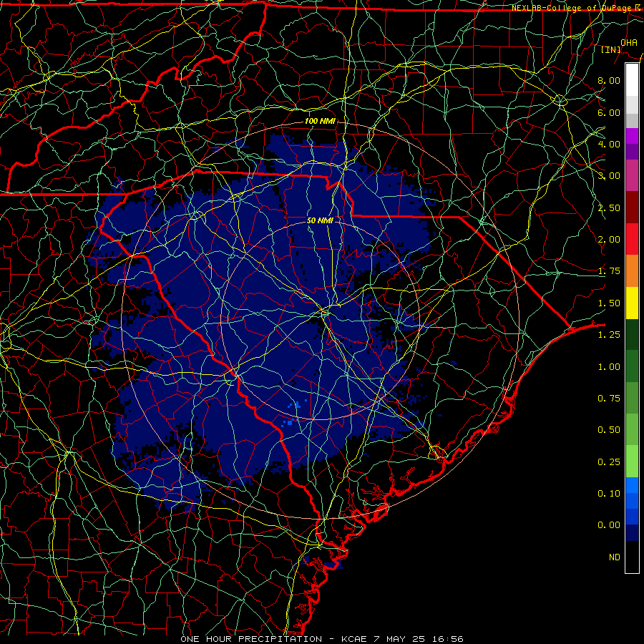This screenshot has height=644, width=644.
Task: Pick the white swatch in the legend
Action: pos(632,79)
